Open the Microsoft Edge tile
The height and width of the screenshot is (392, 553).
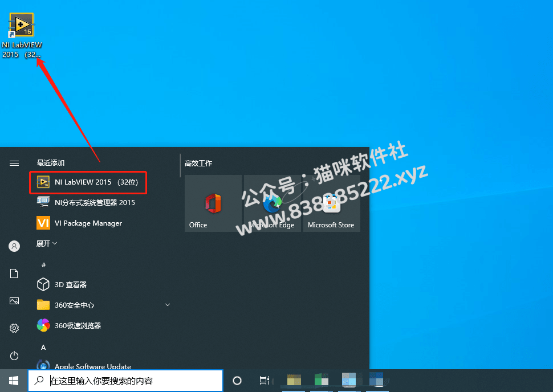click(x=273, y=203)
